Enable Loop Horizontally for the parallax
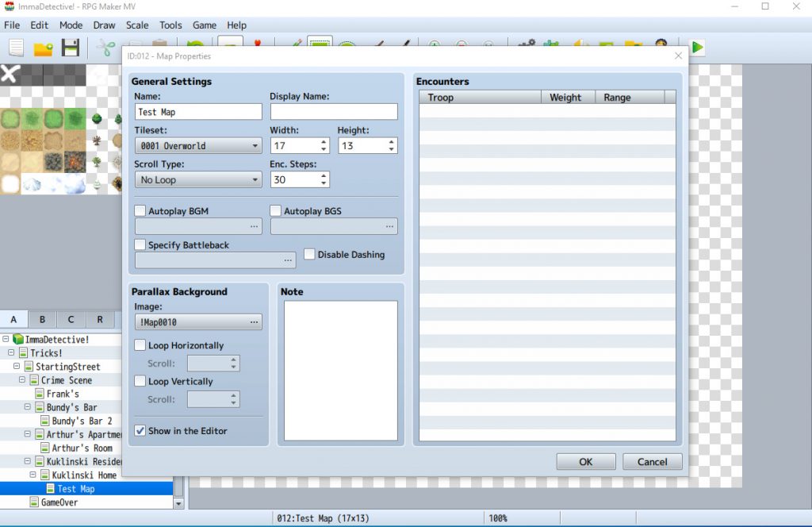The height and width of the screenshot is (527, 812). (140, 345)
